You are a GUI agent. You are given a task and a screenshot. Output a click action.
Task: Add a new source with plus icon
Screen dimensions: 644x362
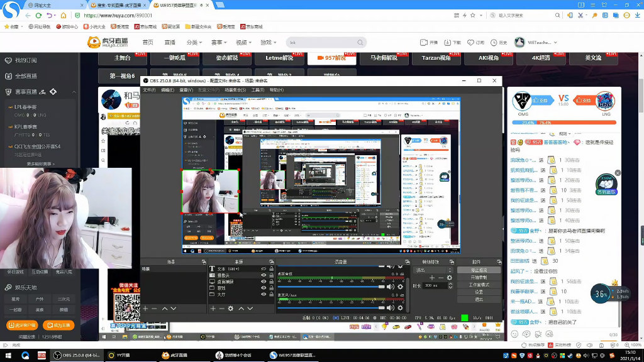tap(213, 309)
